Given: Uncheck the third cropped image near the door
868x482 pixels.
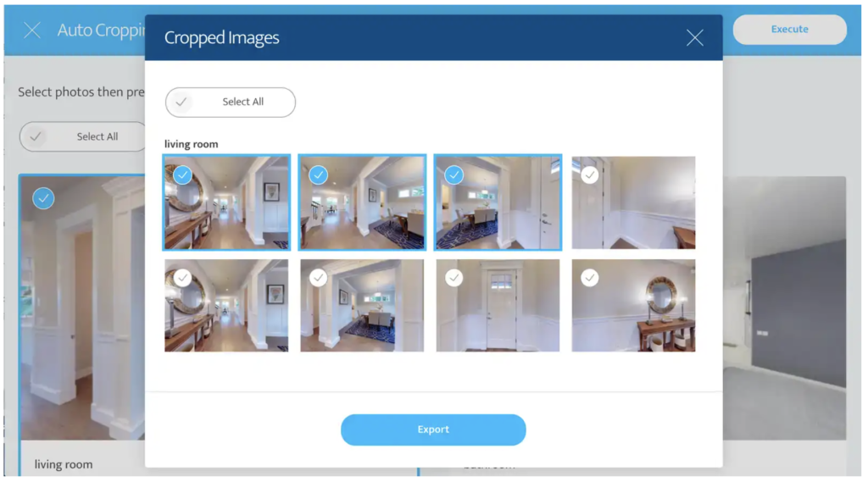Looking at the screenshot, I should click(x=453, y=175).
